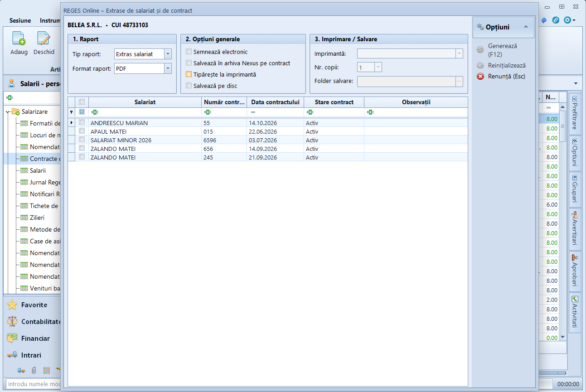Open the Tip raport dropdown
The width and height of the screenshot is (586, 392).
(168, 54)
